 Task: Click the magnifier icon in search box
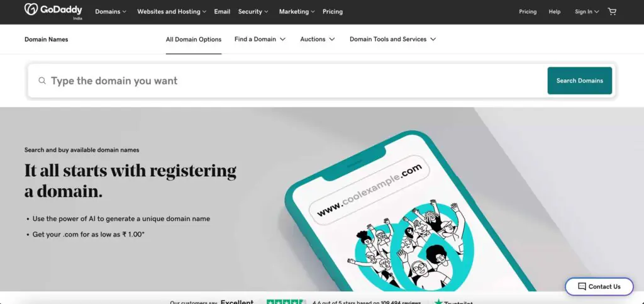(x=42, y=81)
